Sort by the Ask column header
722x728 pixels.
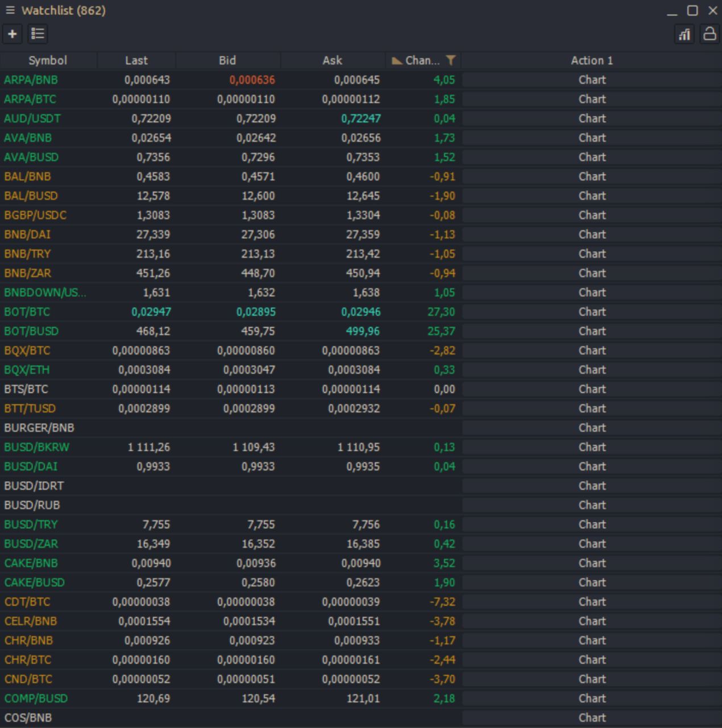tap(333, 60)
